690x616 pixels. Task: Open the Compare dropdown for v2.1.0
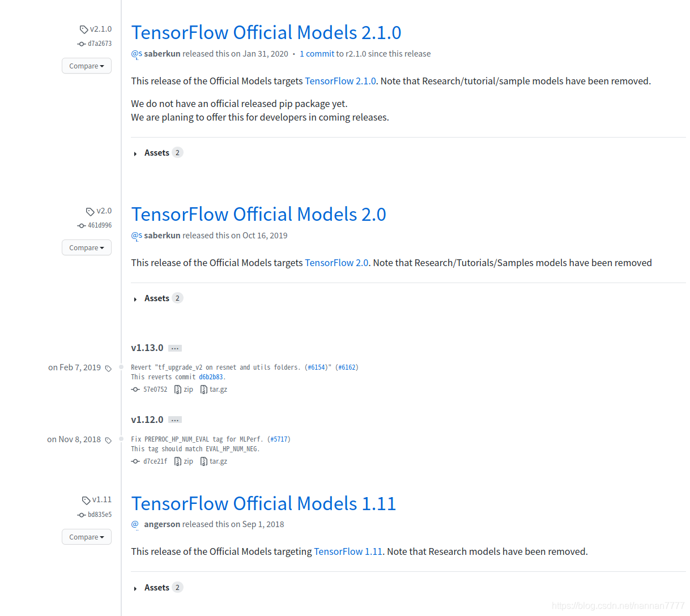click(87, 66)
